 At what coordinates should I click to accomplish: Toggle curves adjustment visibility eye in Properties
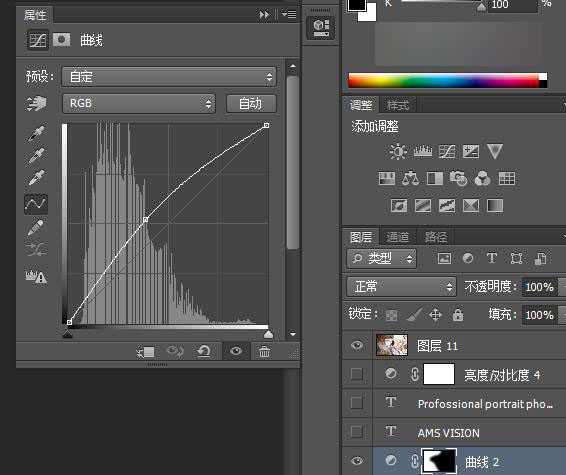[235, 351]
